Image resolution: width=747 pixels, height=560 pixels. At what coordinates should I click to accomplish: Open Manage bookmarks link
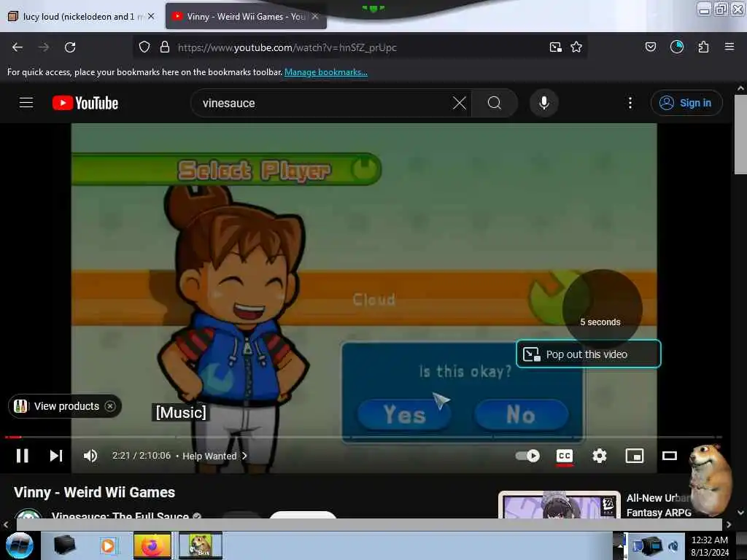[x=326, y=72]
